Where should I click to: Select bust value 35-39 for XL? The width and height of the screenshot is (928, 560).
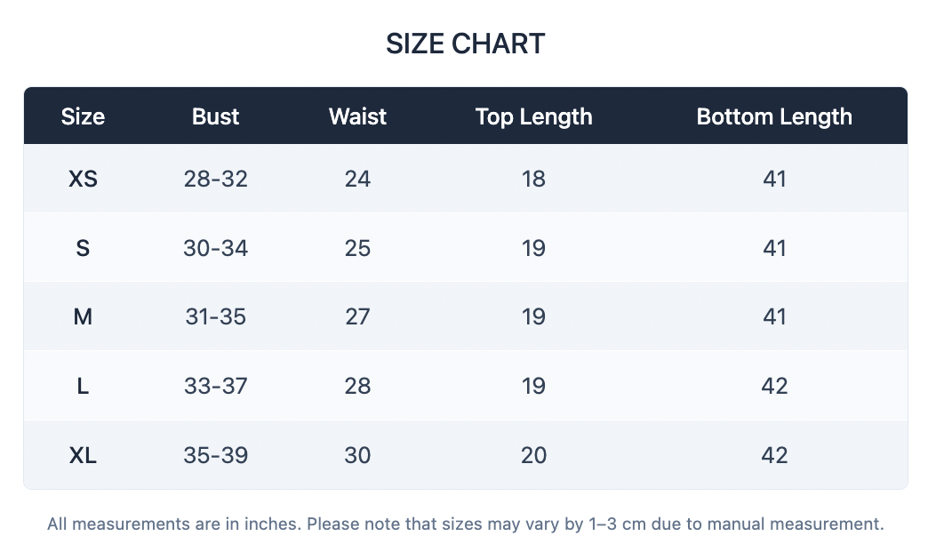pyautogui.click(x=215, y=455)
